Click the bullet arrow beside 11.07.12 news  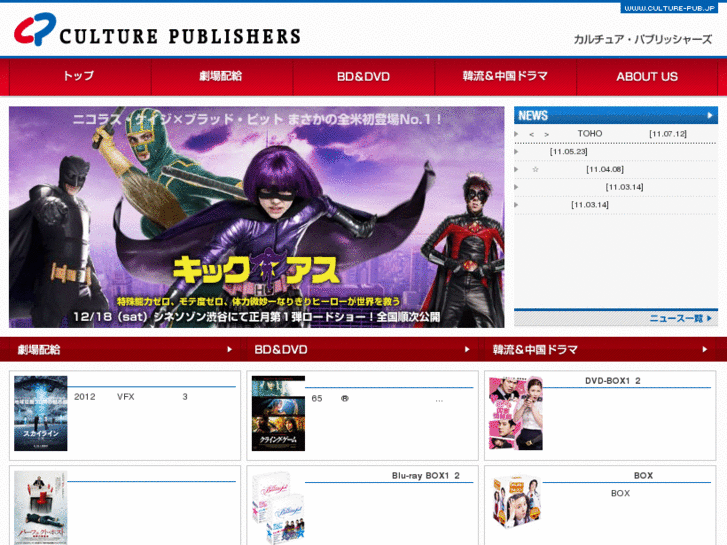pos(517,134)
